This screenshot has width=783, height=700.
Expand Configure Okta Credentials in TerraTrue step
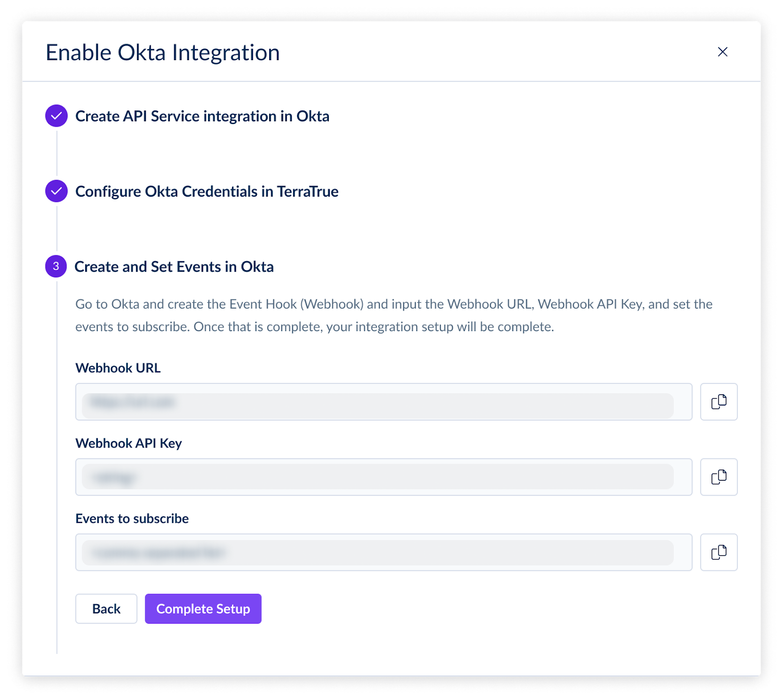207,192
